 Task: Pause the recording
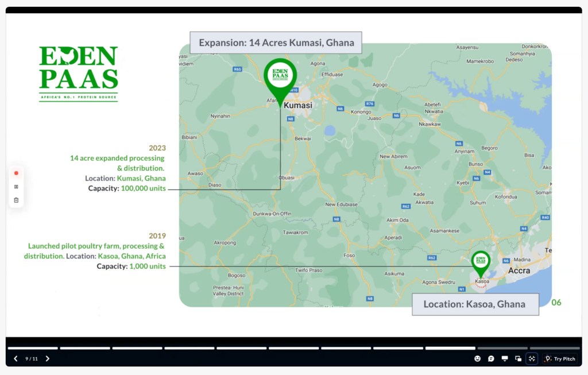[16, 187]
